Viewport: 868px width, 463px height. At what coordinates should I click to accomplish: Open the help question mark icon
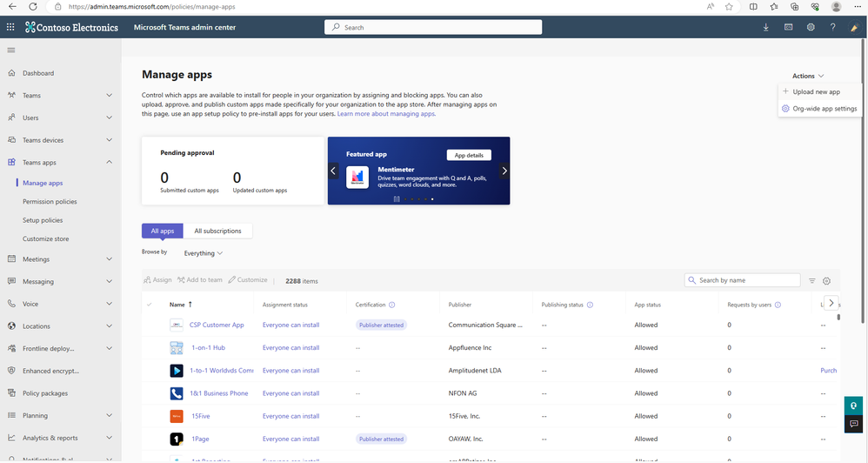pos(832,27)
